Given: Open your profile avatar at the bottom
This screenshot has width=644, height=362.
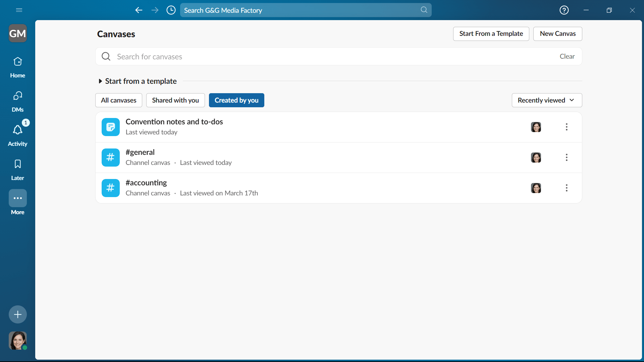Looking at the screenshot, I should click(17, 341).
